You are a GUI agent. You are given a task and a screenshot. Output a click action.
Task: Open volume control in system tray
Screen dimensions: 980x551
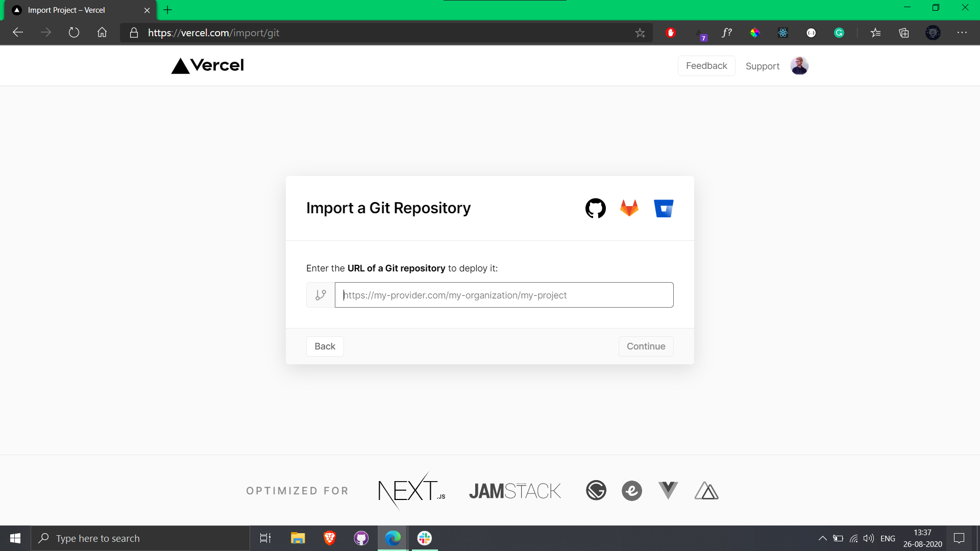[868, 538]
